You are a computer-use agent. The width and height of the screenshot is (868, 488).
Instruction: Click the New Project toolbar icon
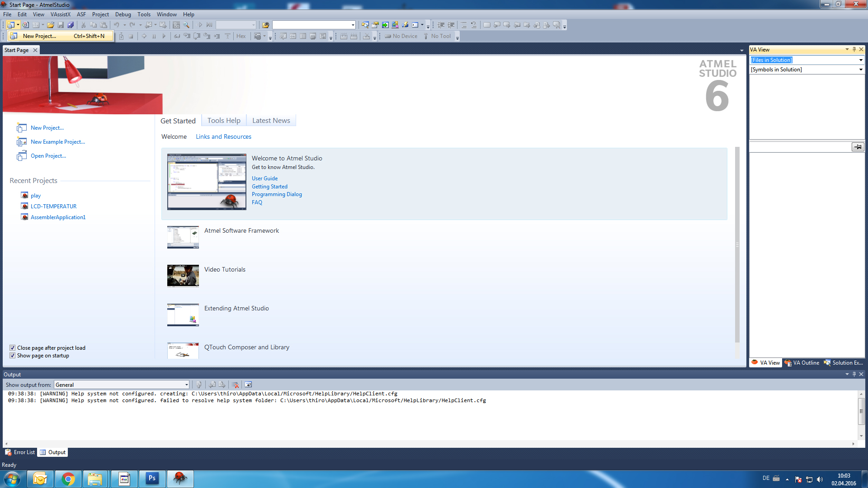tap(10, 25)
